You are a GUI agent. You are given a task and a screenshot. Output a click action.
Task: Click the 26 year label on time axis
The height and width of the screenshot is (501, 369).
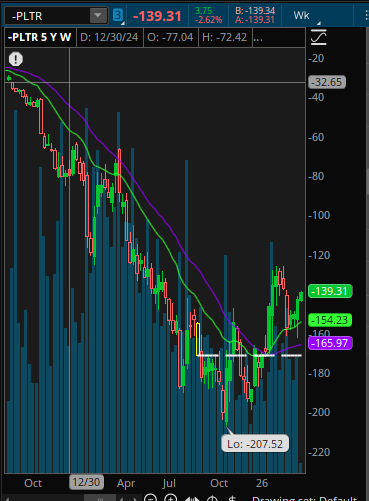262,483
